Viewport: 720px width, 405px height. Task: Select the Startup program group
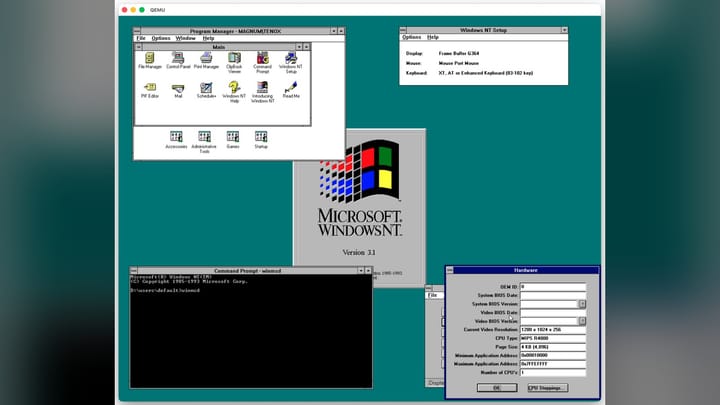pyautogui.click(x=261, y=140)
